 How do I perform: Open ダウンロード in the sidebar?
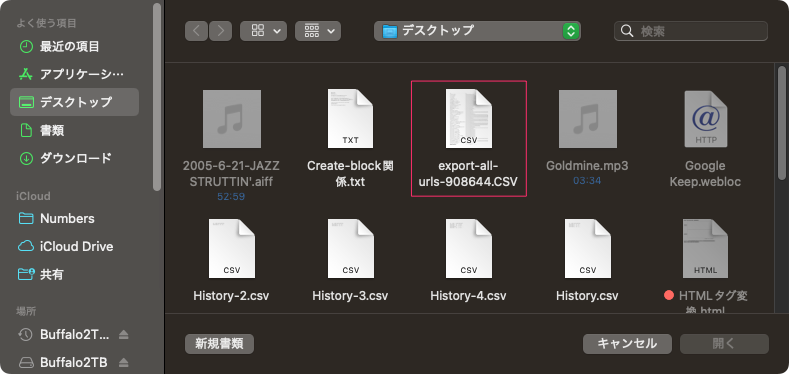click(x=74, y=159)
